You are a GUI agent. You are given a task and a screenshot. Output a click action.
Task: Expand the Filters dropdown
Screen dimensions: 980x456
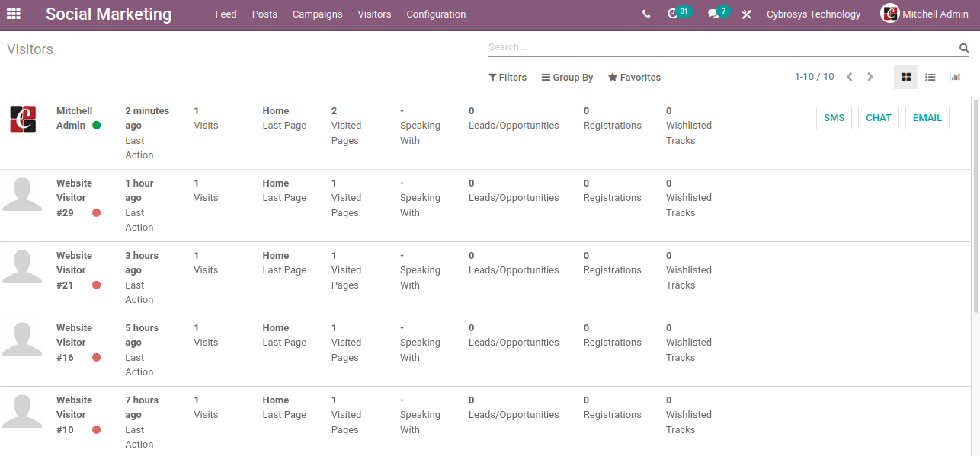(x=508, y=78)
